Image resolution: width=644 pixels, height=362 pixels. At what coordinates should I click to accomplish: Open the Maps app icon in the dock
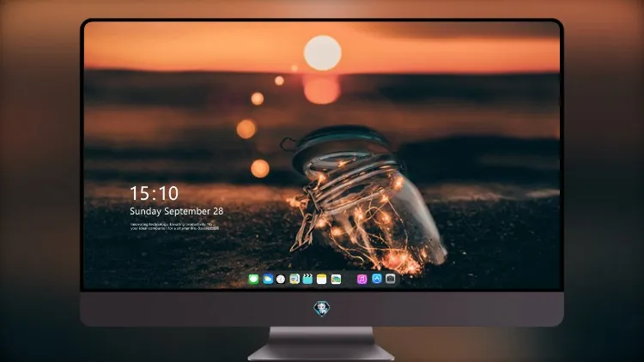click(295, 279)
